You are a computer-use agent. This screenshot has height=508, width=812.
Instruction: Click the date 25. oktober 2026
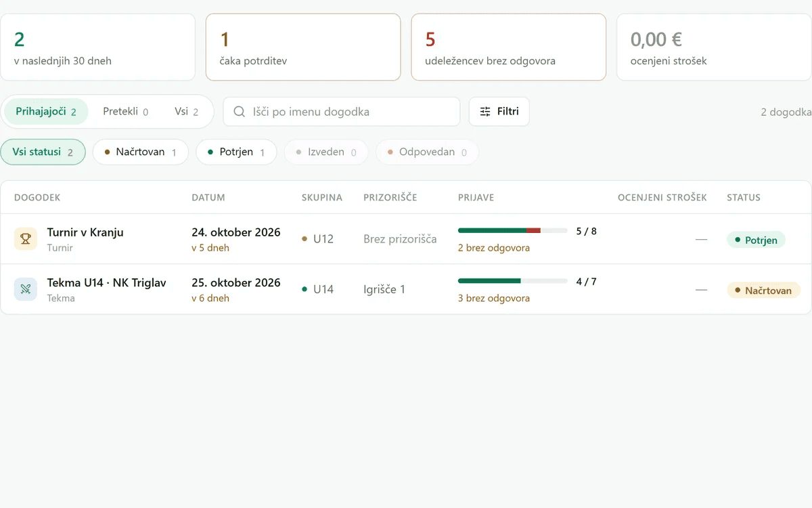pos(236,282)
